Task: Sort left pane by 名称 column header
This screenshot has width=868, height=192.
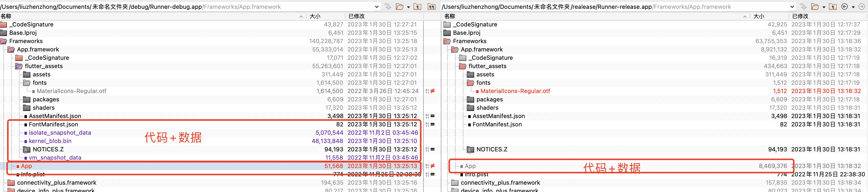Action: coord(6,16)
